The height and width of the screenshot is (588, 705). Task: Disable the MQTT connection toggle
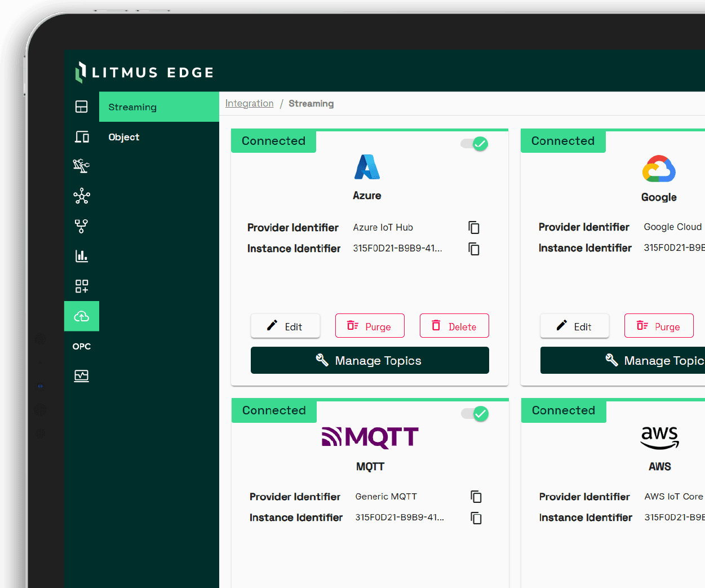473,414
